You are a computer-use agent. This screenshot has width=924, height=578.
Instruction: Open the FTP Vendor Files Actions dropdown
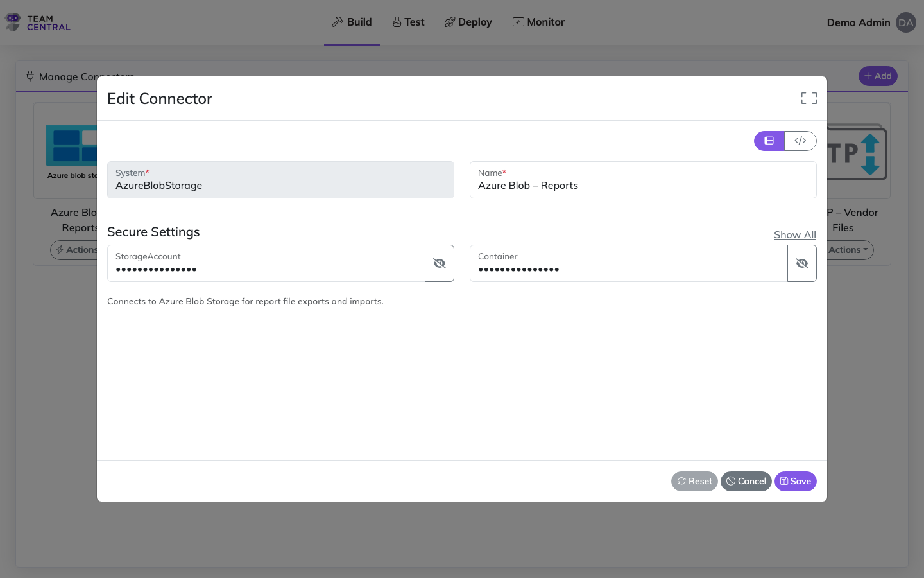848,250
